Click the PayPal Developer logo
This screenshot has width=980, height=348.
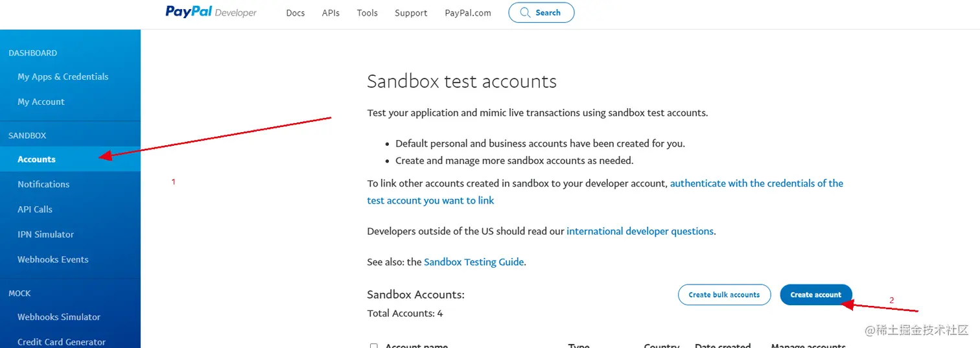[211, 12]
